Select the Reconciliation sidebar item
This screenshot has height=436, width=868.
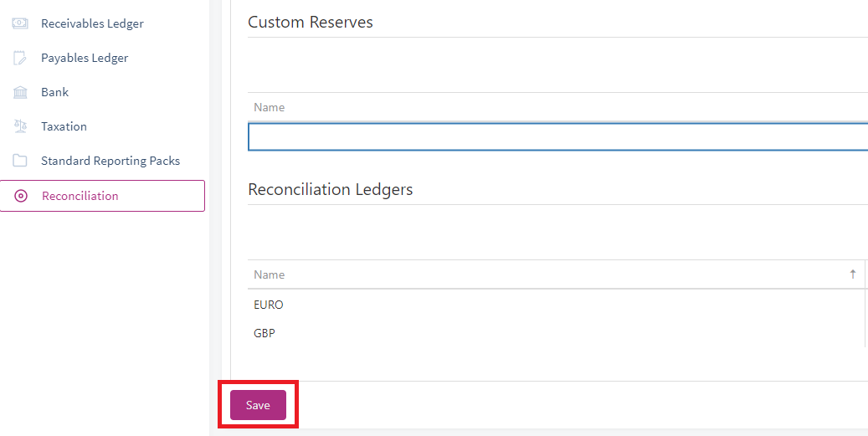point(102,196)
